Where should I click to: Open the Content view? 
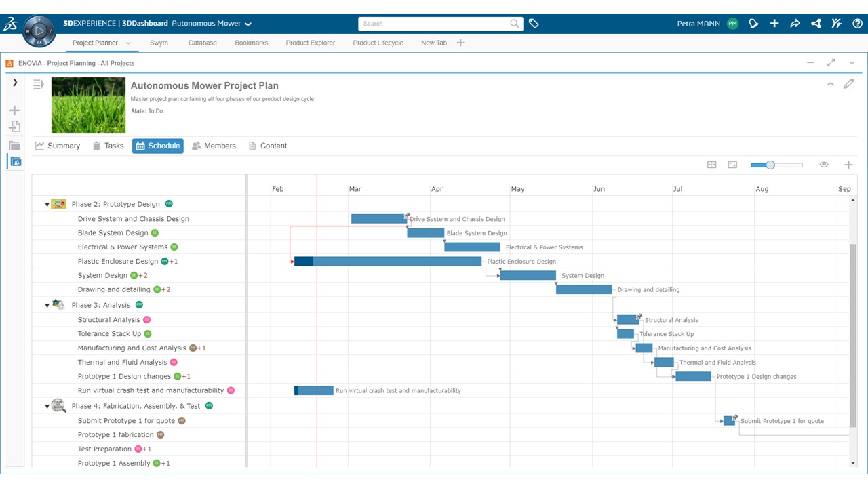267,146
